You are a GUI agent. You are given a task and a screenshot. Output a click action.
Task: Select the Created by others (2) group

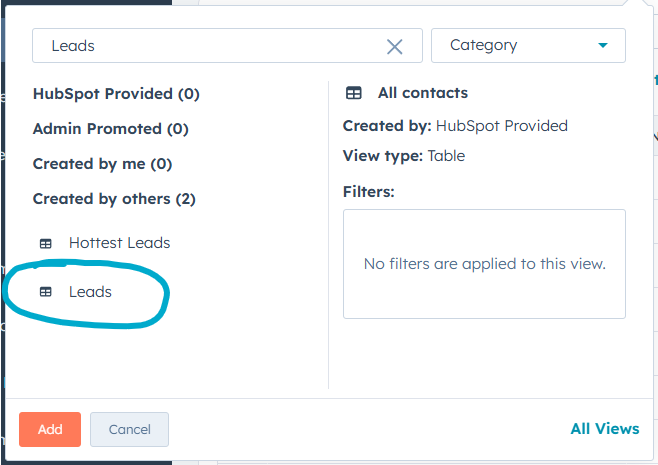114,199
